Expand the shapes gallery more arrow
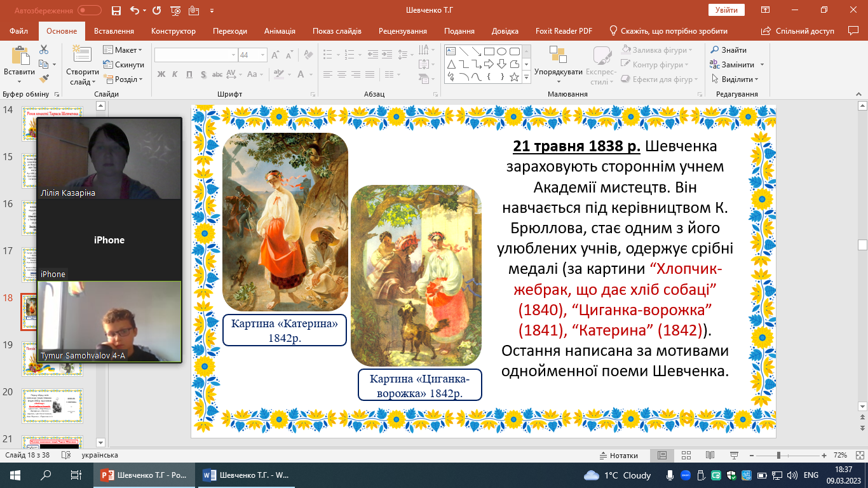Image resolution: width=868 pixels, height=488 pixels. (x=526, y=77)
